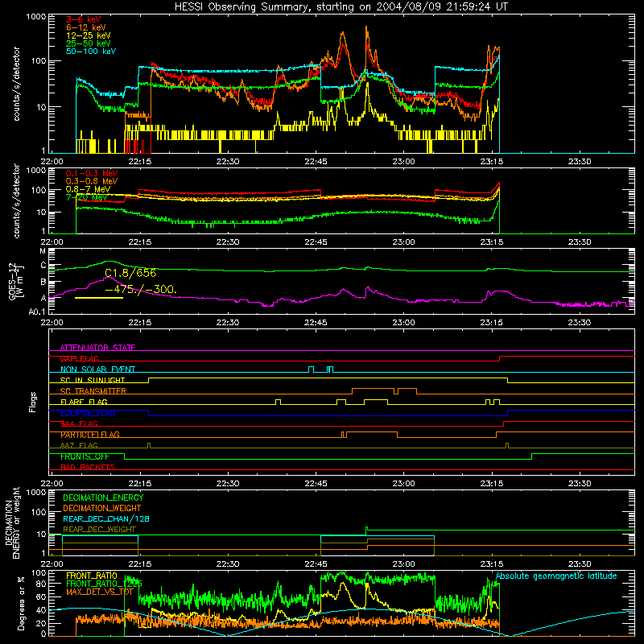
Task: Click the REAR_DEC_WEIGHT legend label
Action: 99,530
